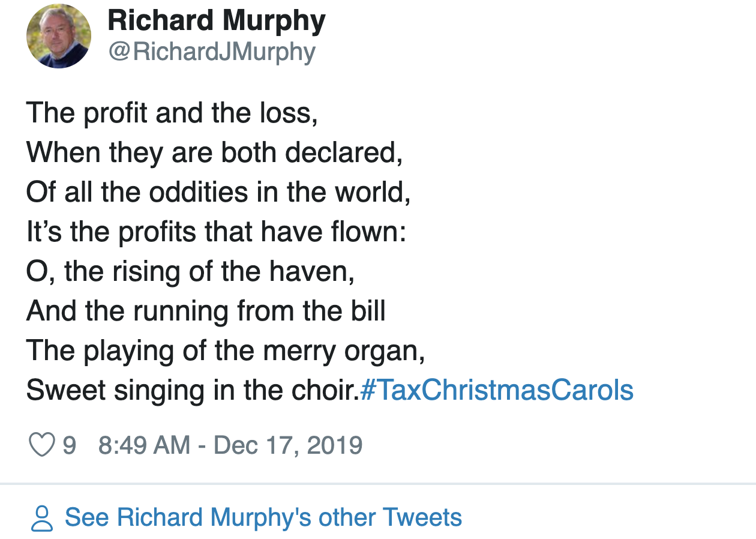The width and height of the screenshot is (756, 539).
Task: Like the tweet with the heart icon
Action: coord(41,445)
